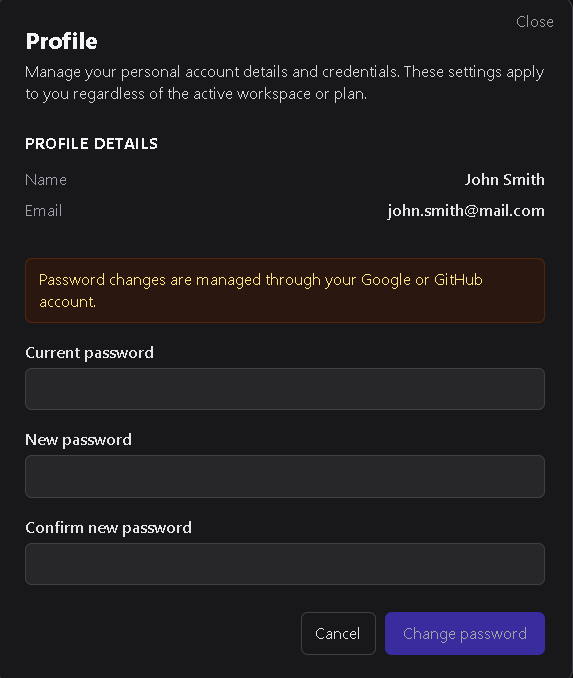Select the 'Confirm new password' label
The image size is (573, 678).
(109, 528)
